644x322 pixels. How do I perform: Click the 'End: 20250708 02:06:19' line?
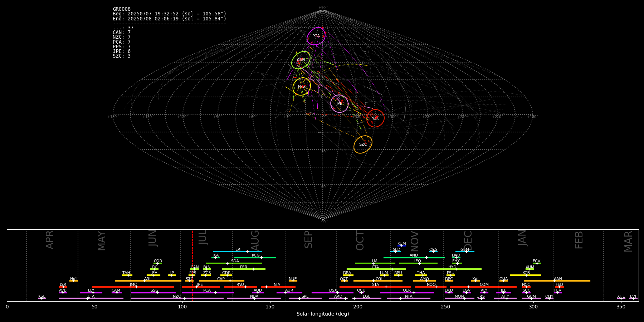coord(170,19)
